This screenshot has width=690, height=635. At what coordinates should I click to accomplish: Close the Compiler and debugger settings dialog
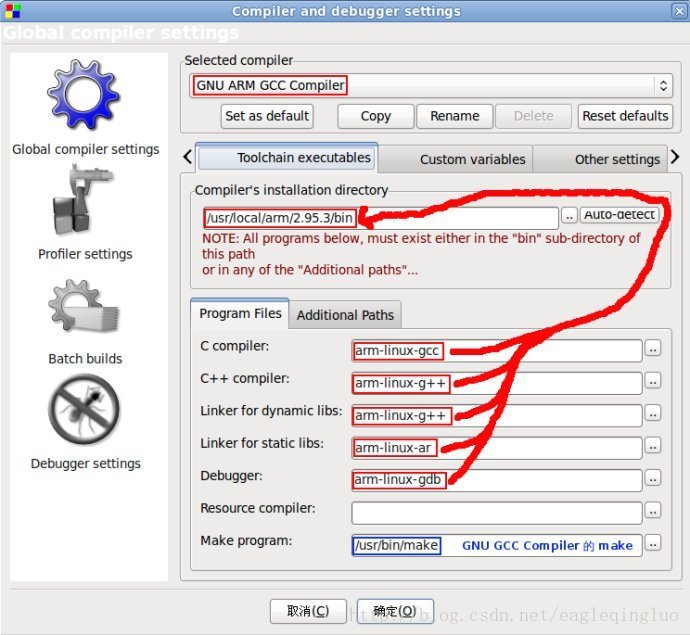tap(679, 11)
